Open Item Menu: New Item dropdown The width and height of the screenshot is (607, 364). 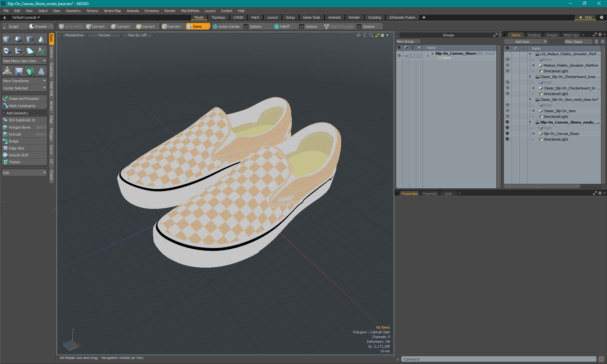point(24,61)
